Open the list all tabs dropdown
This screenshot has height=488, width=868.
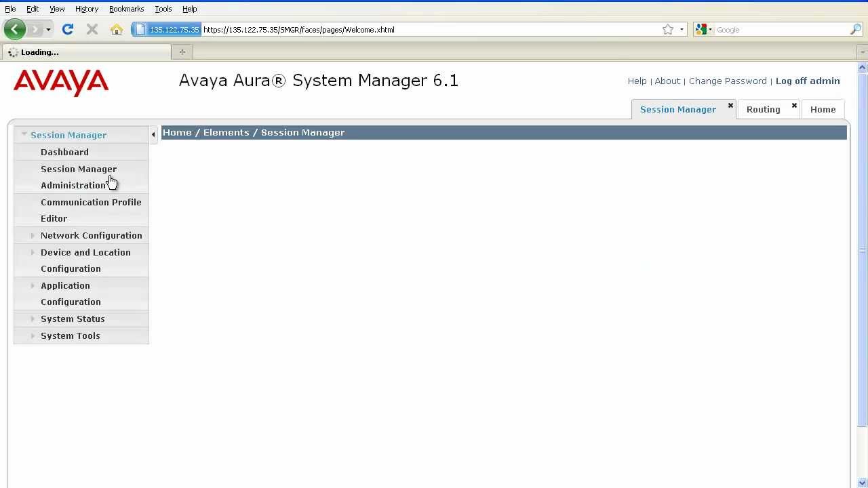point(863,52)
